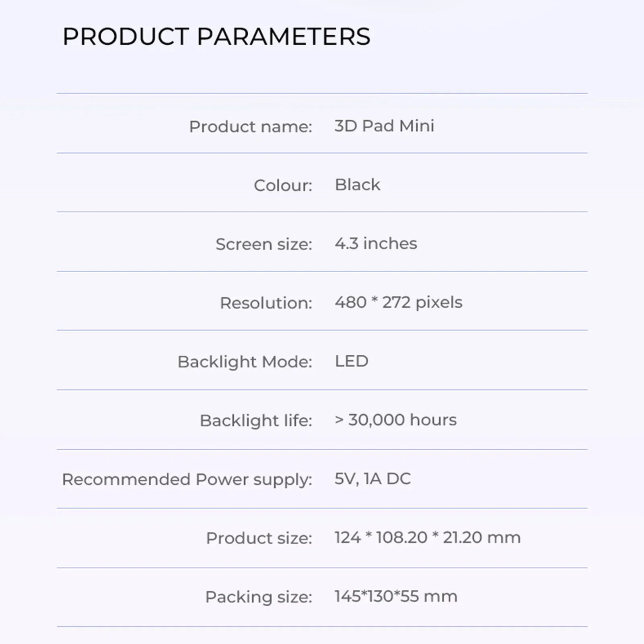Select the '124 * 108.20 * 21.20 mm' value

(427, 537)
